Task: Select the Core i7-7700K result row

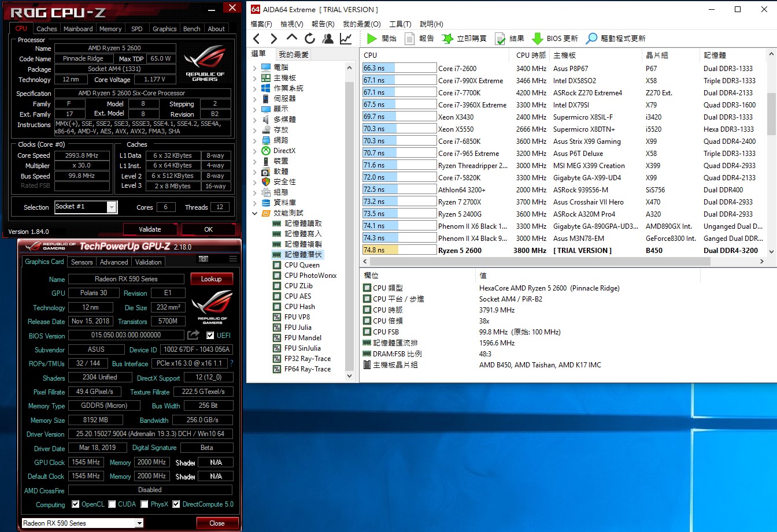Action: 564,92
